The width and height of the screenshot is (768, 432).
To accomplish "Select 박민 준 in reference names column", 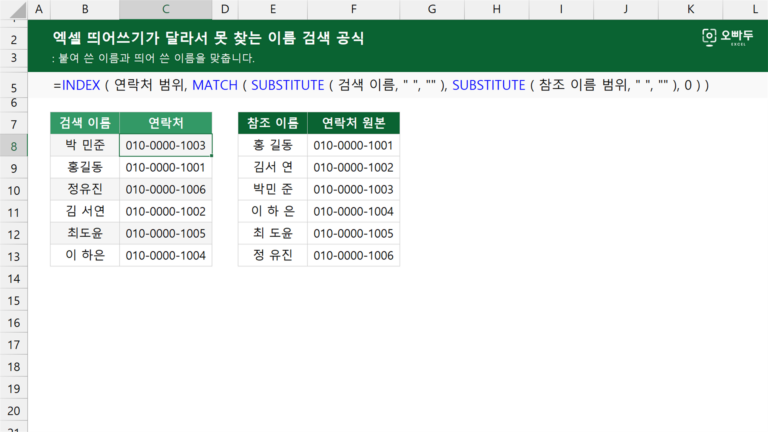I will tap(273, 189).
